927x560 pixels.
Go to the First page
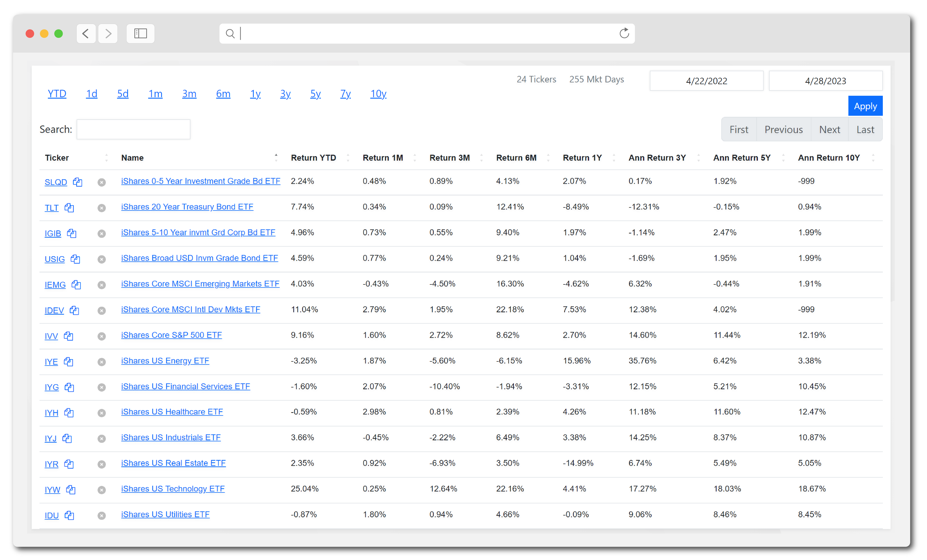point(739,129)
